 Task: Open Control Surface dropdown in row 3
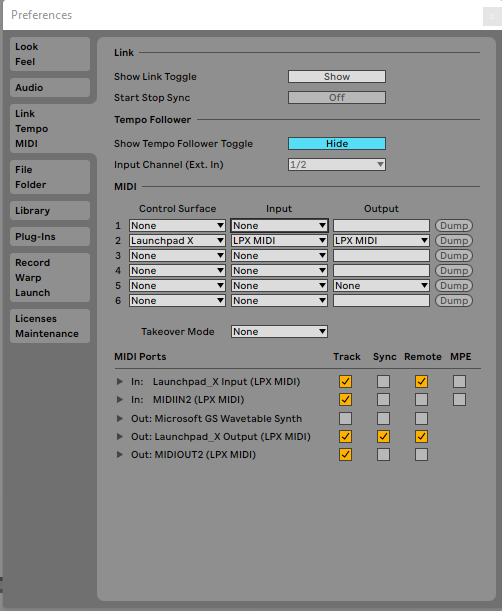click(x=177, y=256)
